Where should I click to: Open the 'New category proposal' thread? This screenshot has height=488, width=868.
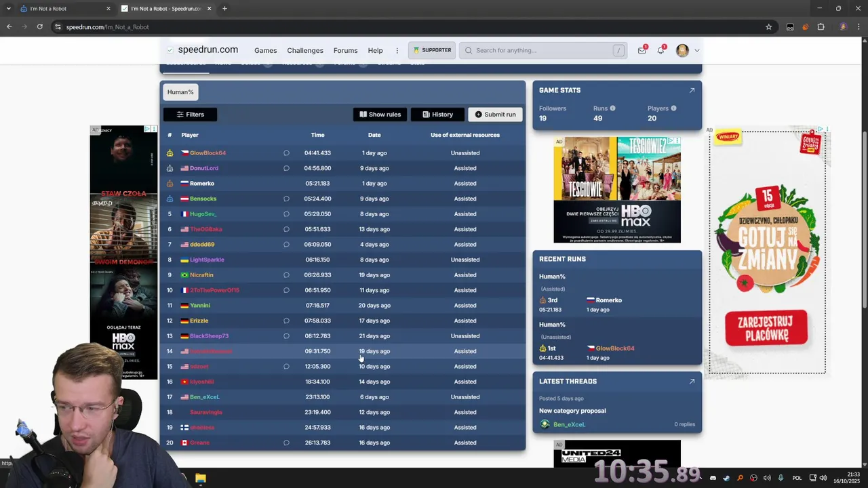(x=572, y=411)
